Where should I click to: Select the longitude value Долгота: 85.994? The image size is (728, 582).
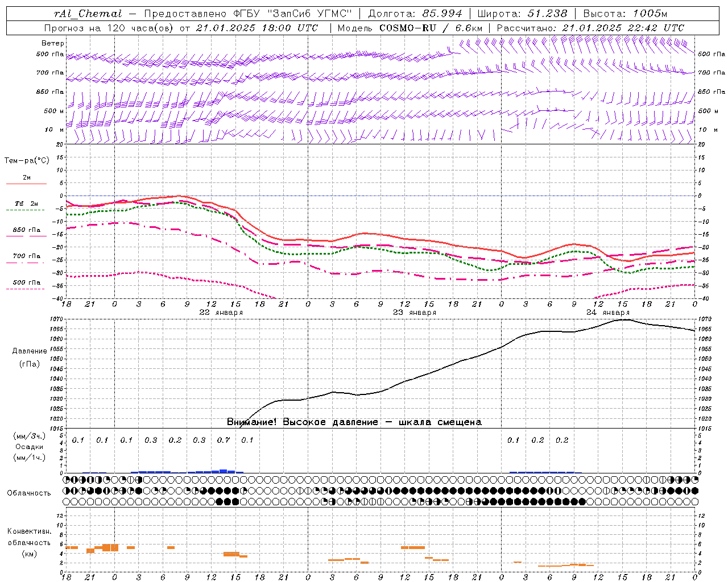click(x=415, y=14)
